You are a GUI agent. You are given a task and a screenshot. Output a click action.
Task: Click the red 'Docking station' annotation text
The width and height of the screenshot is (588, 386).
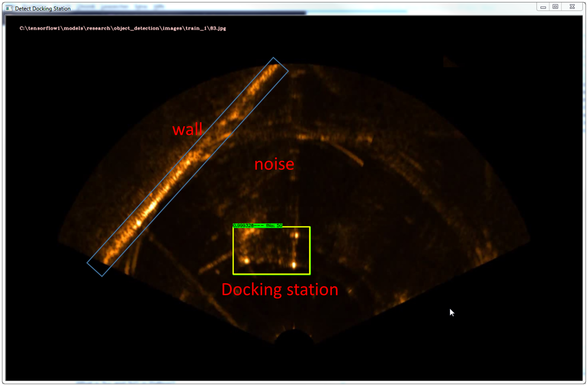click(280, 289)
